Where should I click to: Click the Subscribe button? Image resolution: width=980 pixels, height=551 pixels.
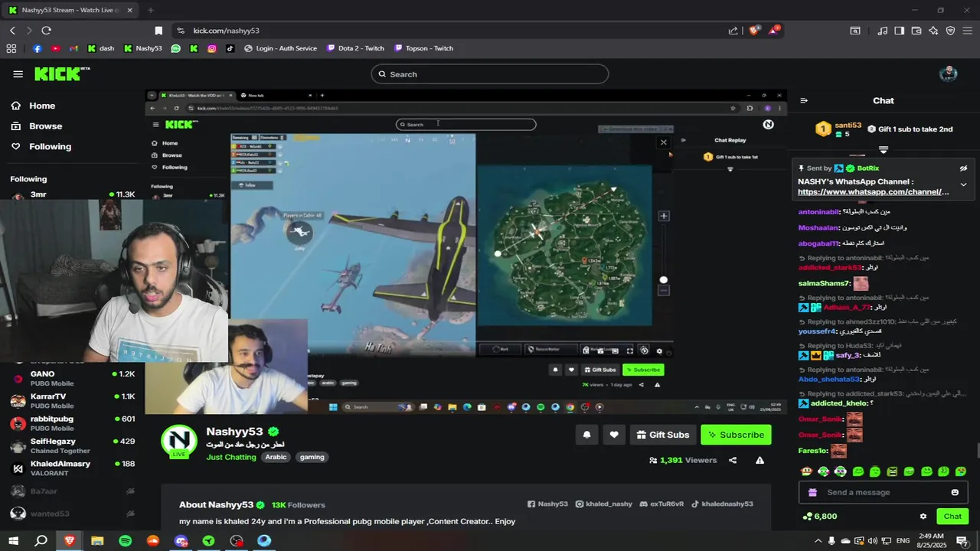pyautogui.click(x=736, y=435)
